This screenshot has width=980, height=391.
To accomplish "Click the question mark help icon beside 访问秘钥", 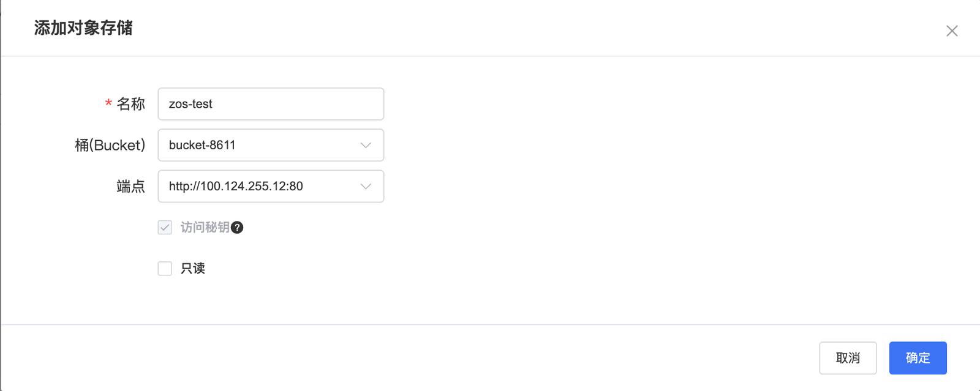I will (237, 228).
